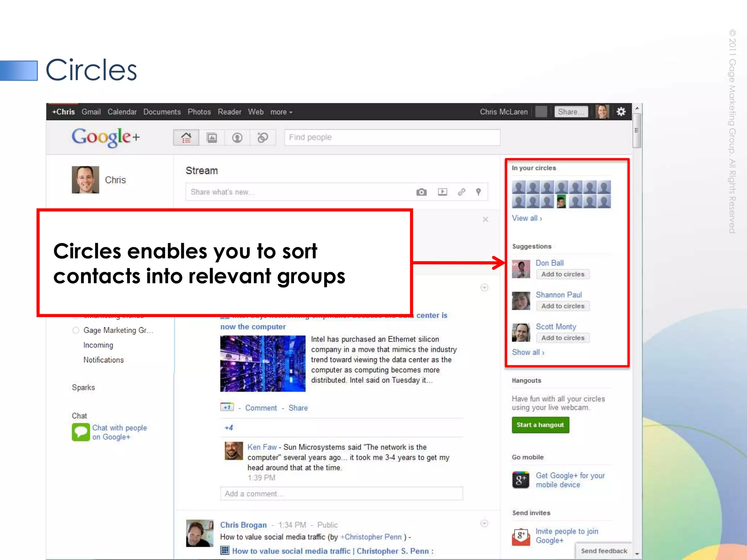
Task: Click the colored avatar in your circles
Action: tap(561, 201)
